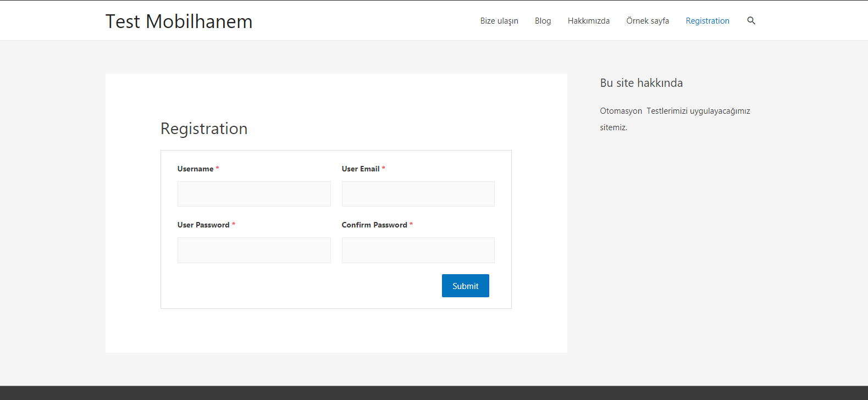Click the Bu site hakkında sidebar heading

pyautogui.click(x=641, y=83)
